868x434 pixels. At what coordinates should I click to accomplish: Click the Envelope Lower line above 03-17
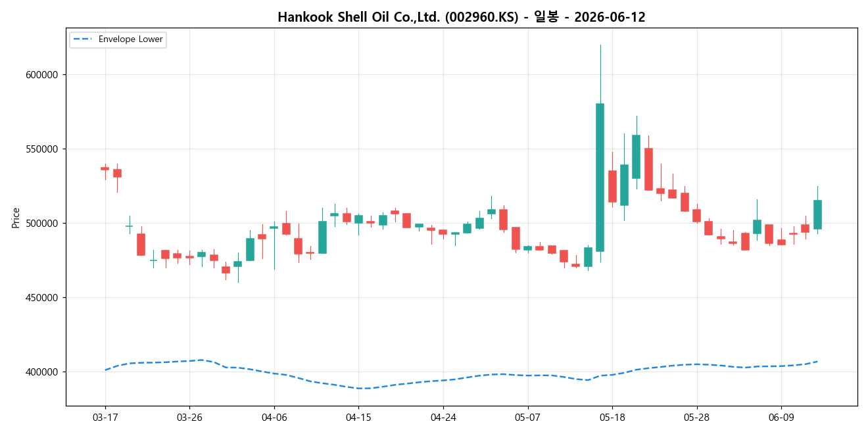pyautogui.click(x=105, y=370)
